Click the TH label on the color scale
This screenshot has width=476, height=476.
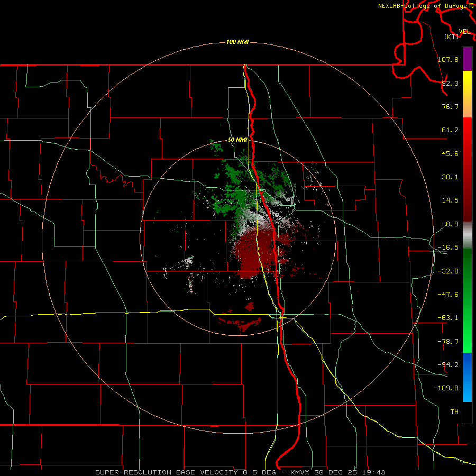pyautogui.click(x=454, y=411)
